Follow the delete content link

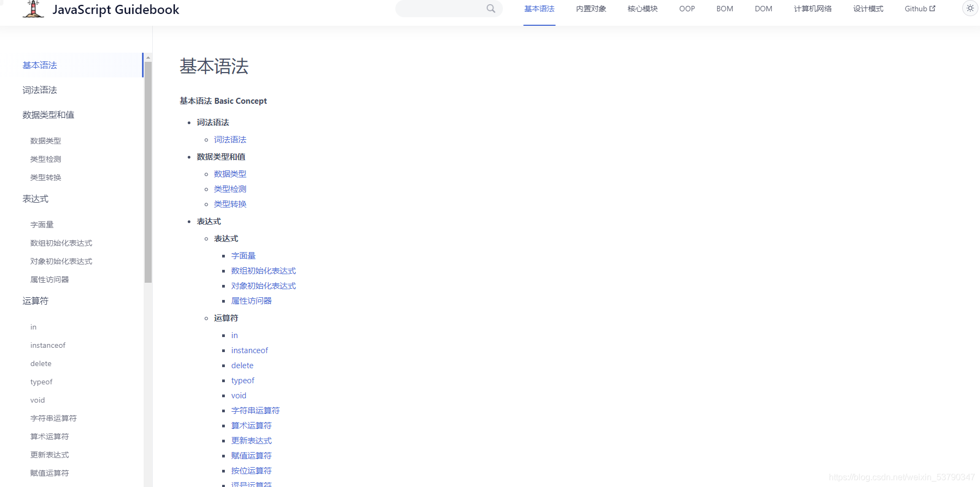242,365
